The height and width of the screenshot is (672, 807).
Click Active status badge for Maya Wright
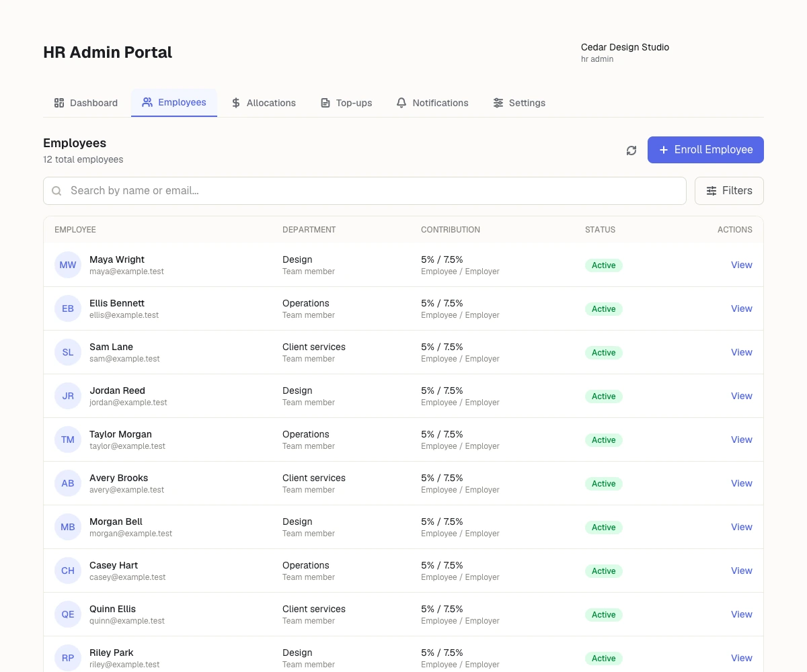[x=604, y=265]
